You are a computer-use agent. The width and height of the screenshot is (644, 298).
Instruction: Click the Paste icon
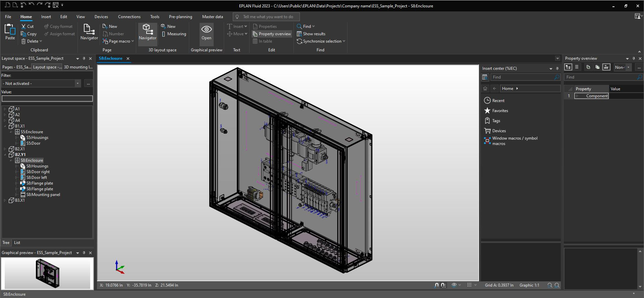point(10,30)
